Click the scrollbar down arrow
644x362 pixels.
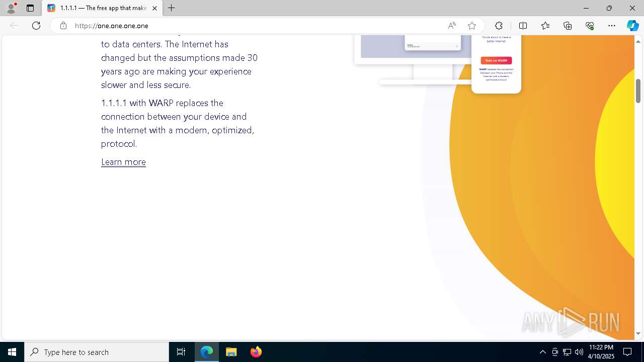(638, 333)
